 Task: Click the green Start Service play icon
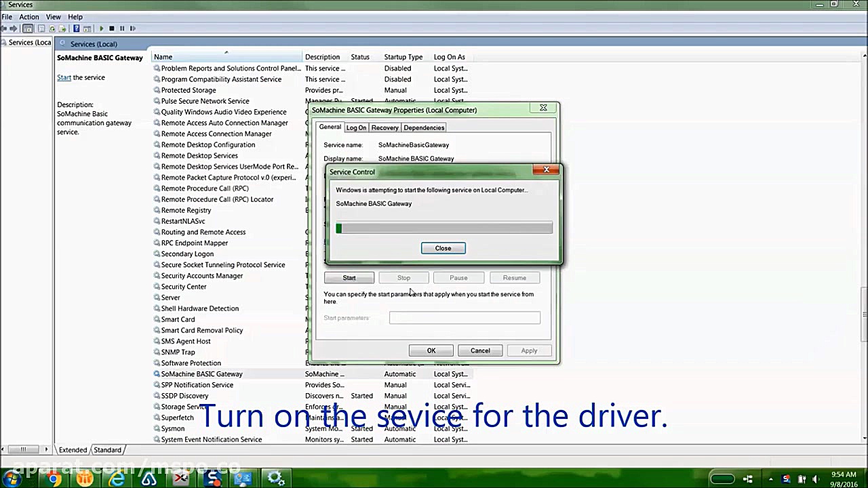[x=102, y=28]
